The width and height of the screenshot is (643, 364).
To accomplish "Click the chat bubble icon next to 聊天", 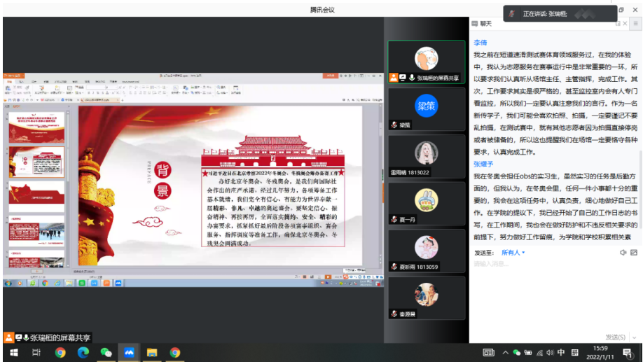I will (475, 24).
